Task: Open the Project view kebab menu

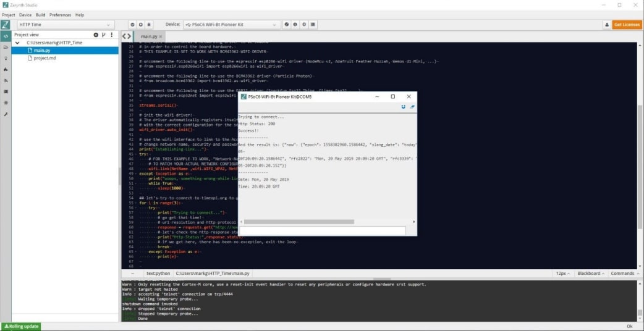Action: [112, 35]
